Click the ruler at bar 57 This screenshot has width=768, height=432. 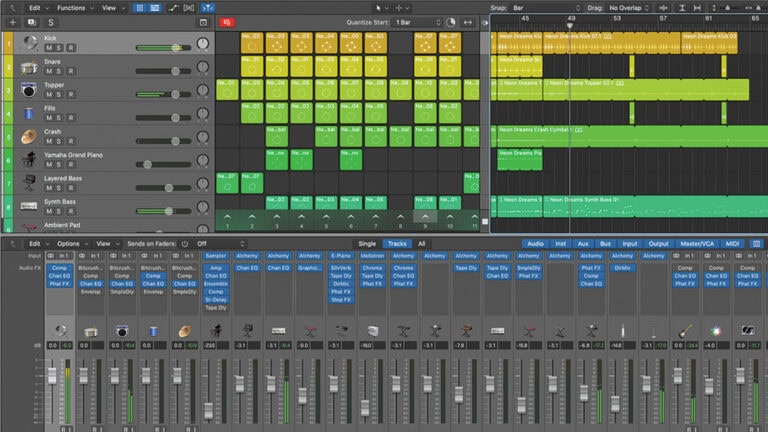click(663, 19)
